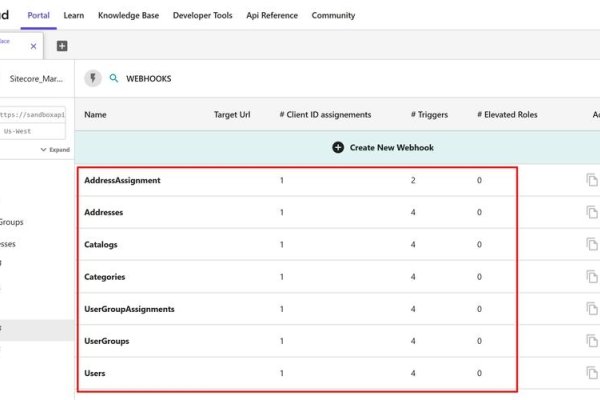Copy the AddressAssignment webhook
This screenshot has height=400, width=600.
pyautogui.click(x=592, y=180)
